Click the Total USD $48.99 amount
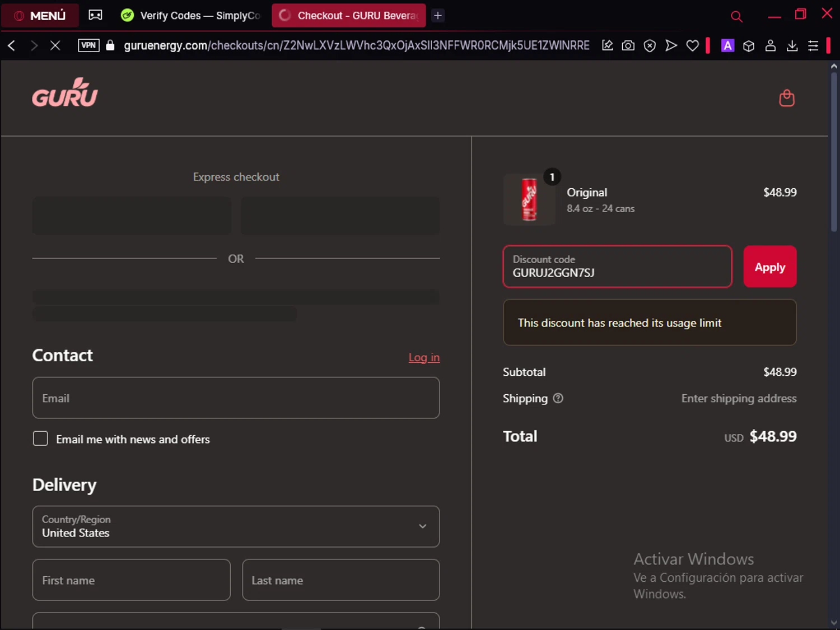 tap(760, 436)
